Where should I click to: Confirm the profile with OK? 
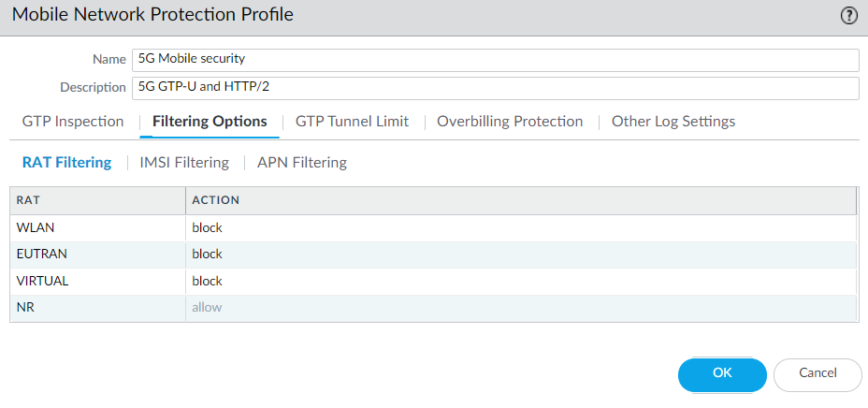pos(722,373)
